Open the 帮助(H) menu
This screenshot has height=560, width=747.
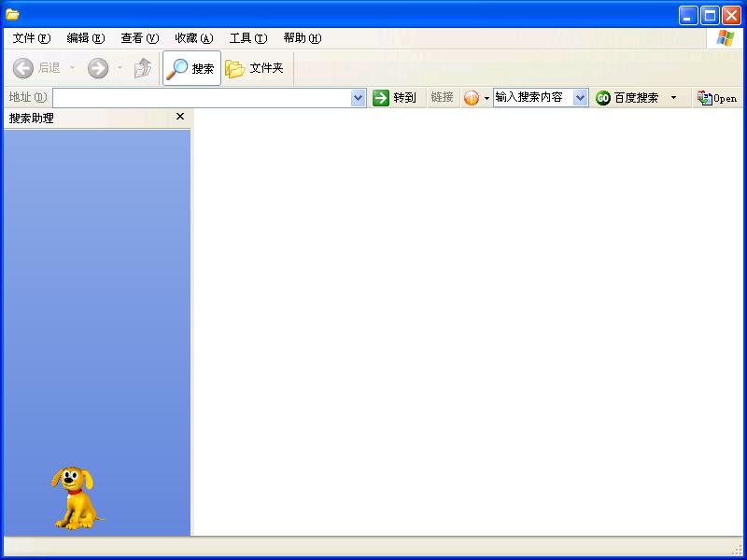point(303,38)
